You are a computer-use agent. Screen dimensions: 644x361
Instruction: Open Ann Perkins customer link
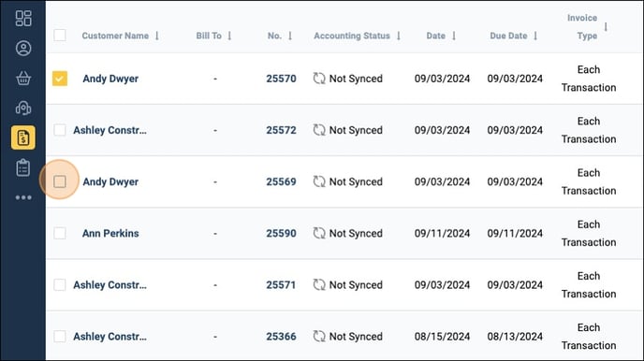(110, 233)
